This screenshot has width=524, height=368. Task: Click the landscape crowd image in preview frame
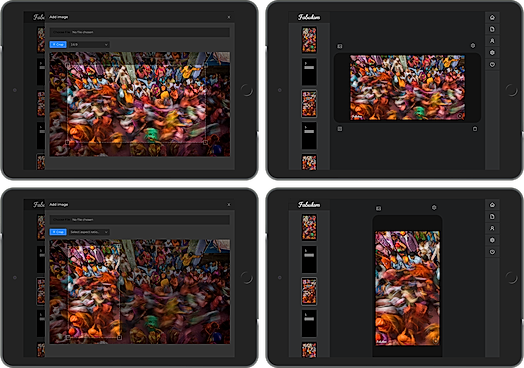tap(407, 88)
